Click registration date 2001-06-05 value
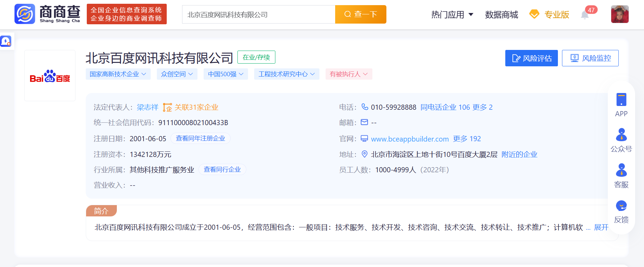Viewport: 644px width, 267px height. point(148,139)
